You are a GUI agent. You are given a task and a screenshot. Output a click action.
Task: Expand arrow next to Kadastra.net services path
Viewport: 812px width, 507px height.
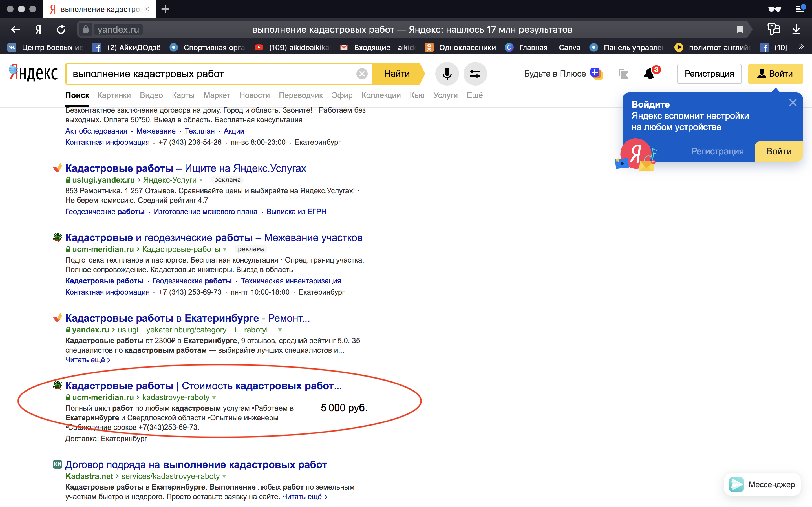tap(224, 477)
